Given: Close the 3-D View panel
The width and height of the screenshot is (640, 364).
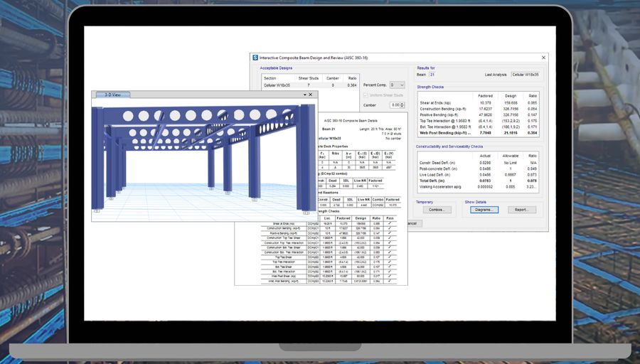Looking at the screenshot, I should (x=311, y=94).
